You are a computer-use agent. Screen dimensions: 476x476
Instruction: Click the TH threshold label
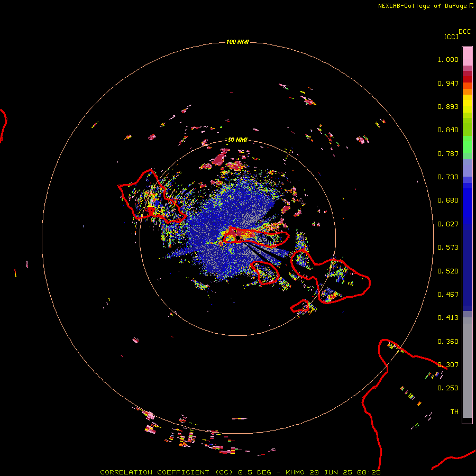454,412
